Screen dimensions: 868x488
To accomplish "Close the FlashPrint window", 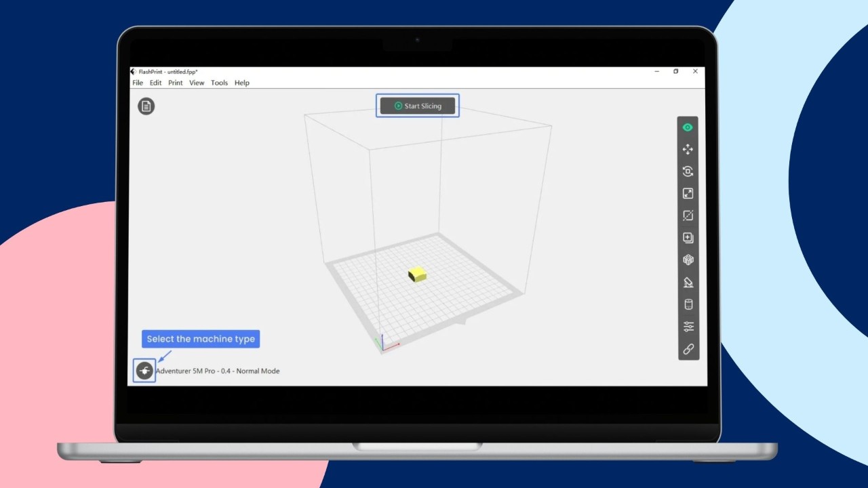I will 695,71.
